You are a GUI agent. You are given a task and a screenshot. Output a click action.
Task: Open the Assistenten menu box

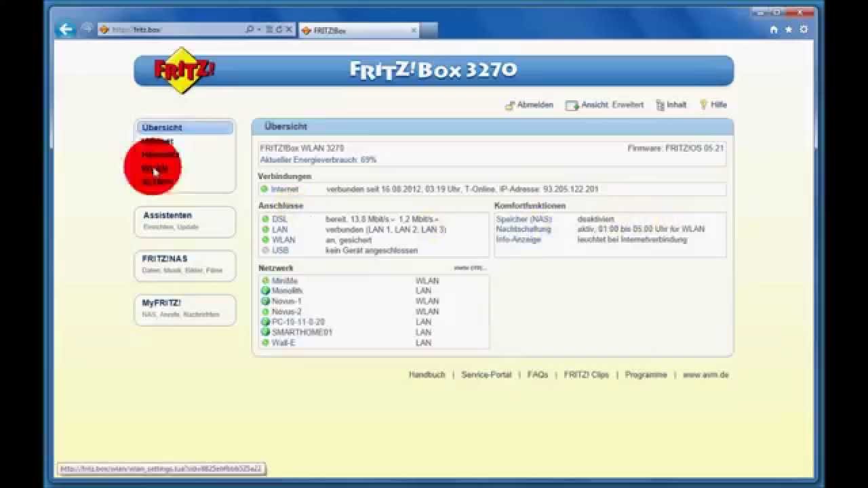185,222
